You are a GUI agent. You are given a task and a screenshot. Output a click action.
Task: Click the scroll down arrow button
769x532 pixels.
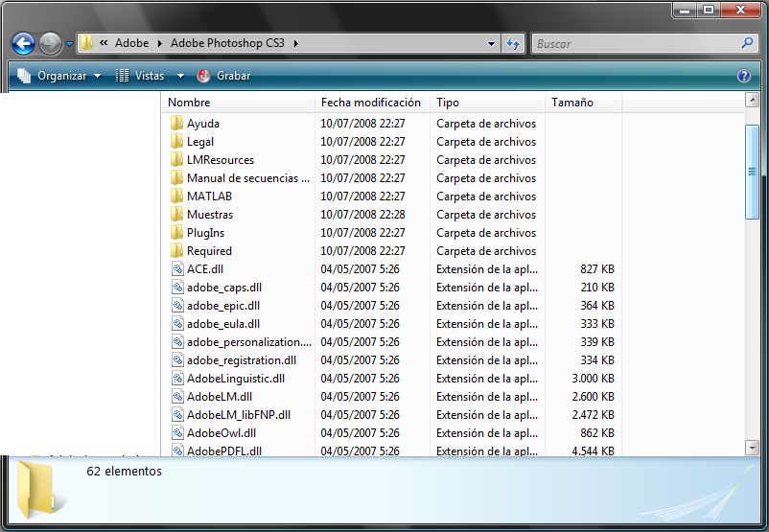point(752,448)
